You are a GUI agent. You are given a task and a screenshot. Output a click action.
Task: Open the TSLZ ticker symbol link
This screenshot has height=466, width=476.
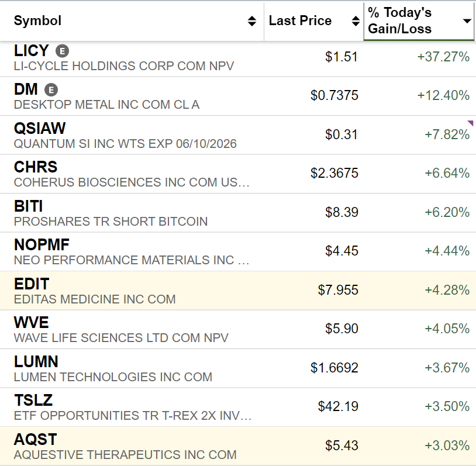coord(33,400)
